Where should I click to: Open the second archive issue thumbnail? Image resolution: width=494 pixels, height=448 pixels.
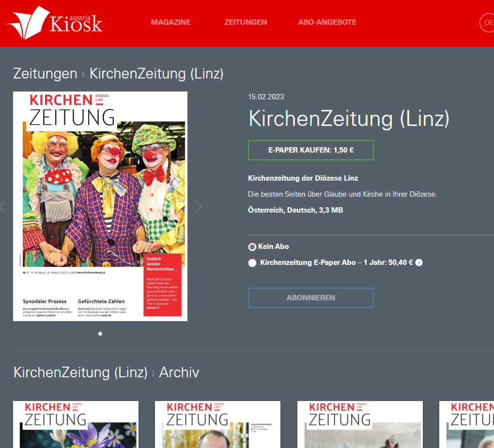217,425
